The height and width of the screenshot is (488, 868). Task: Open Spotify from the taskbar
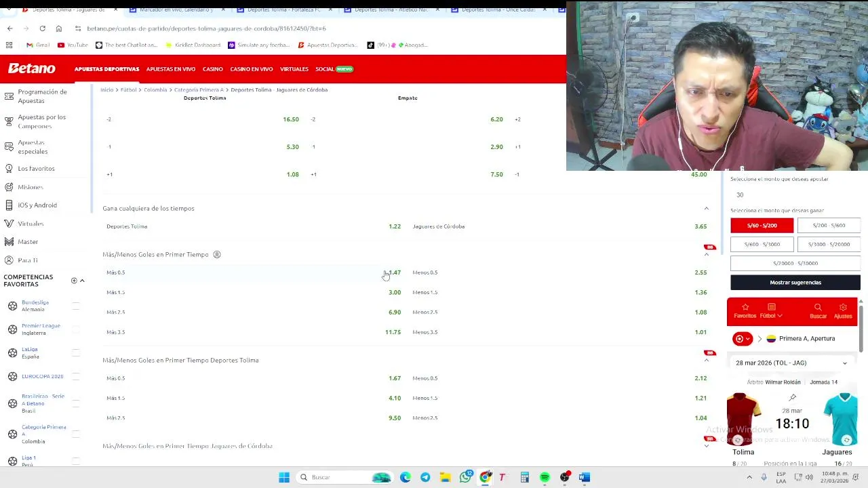tap(545, 477)
